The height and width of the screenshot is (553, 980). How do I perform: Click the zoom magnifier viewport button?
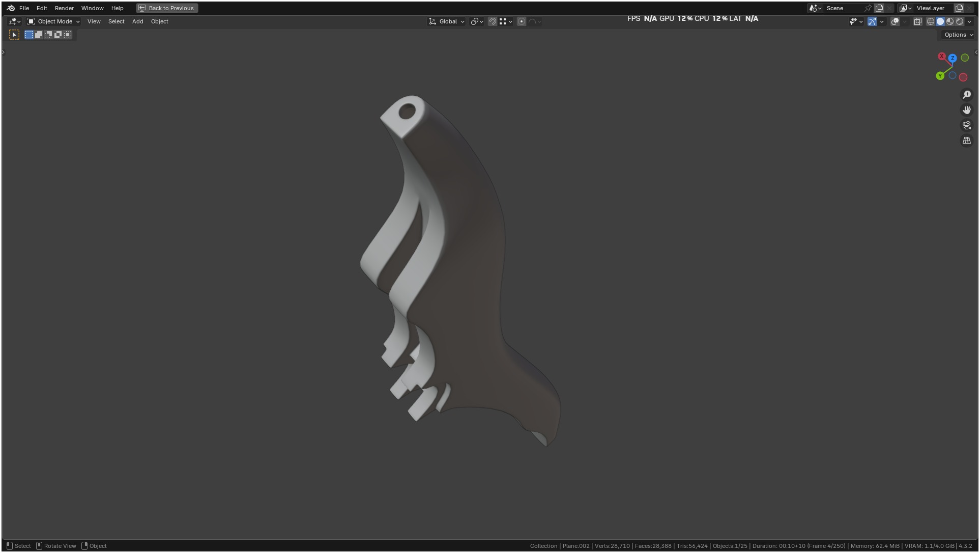pos(967,95)
